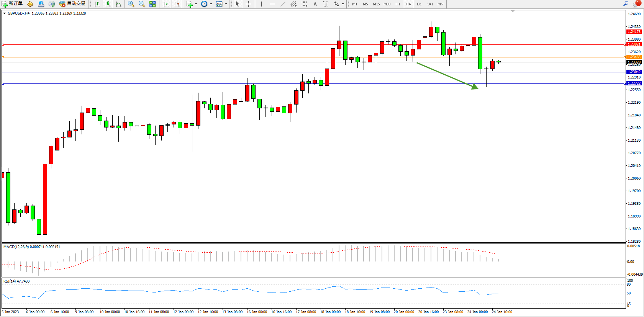Click the zoom in magnifier icon
This screenshot has height=317, width=644.
pos(131,4)
